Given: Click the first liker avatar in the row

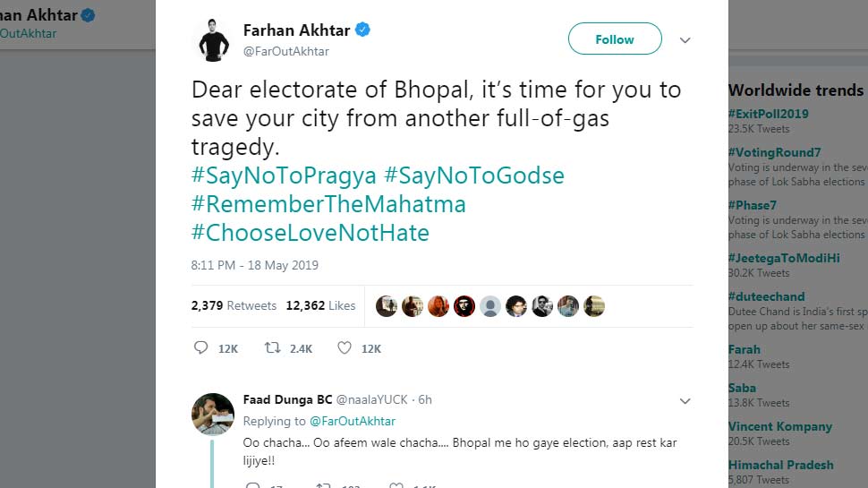Looking at the screenshot, I should click(386, 306).
